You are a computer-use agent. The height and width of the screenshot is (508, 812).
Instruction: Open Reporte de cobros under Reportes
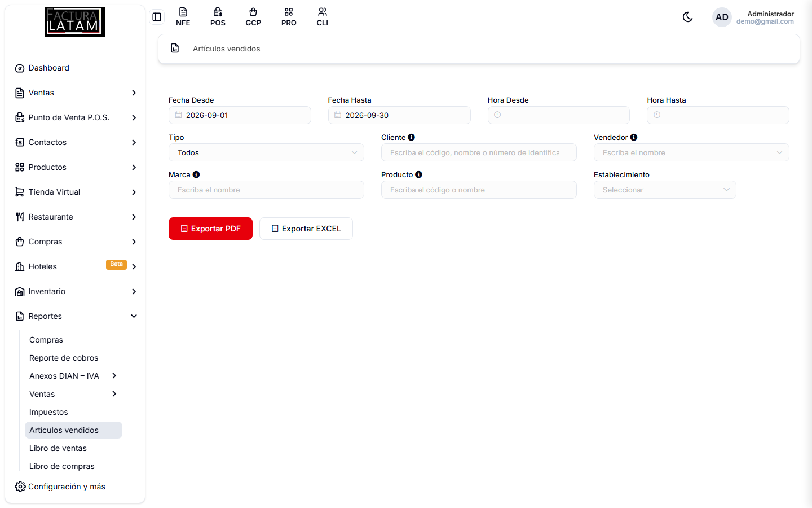coord(73,358)
